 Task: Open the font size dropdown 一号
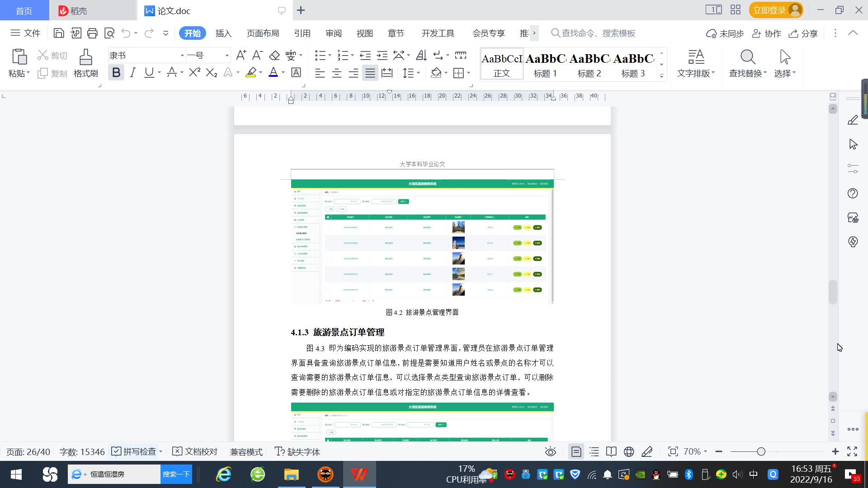[x=227, y=56]
